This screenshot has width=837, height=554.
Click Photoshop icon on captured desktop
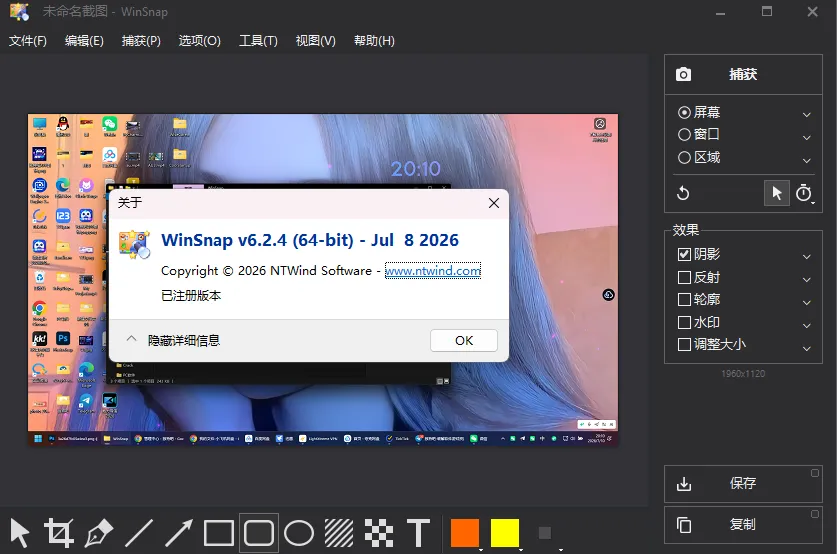pyautogui.click(x=63, y=338)
